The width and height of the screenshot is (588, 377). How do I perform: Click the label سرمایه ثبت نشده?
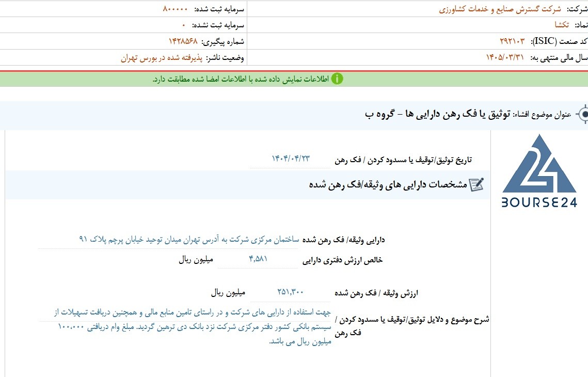pos(218,25)
